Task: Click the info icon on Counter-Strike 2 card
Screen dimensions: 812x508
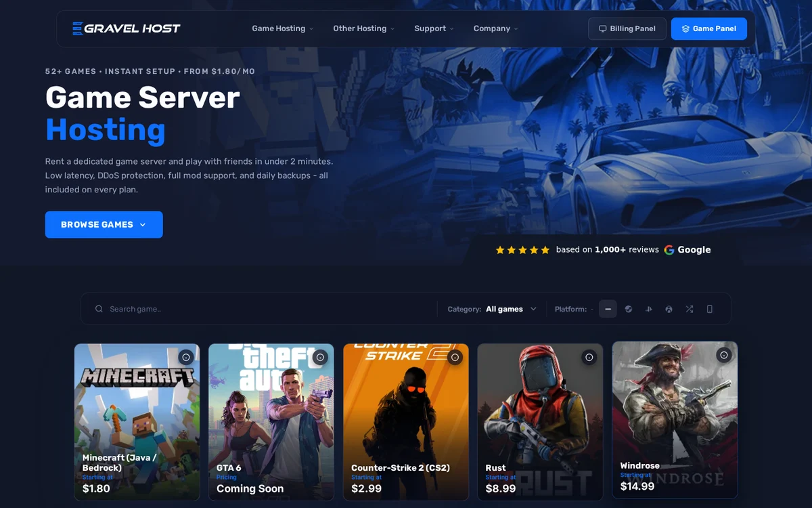Action: pyautogui.click(x=455, y=357)
